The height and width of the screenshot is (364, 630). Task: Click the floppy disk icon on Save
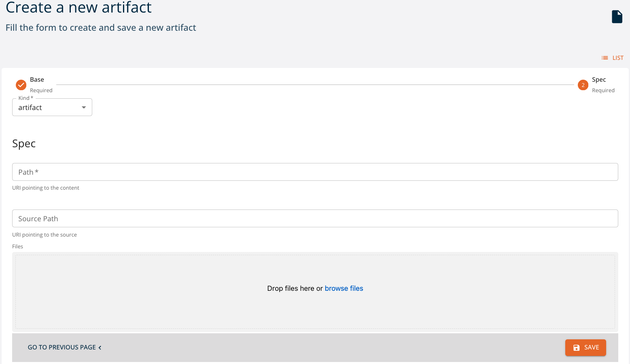(x=576, y=347)
